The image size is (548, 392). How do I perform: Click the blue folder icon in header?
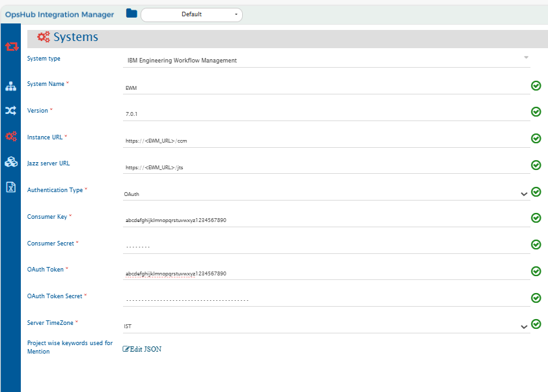pyautogui.click(x=131, y=14)
